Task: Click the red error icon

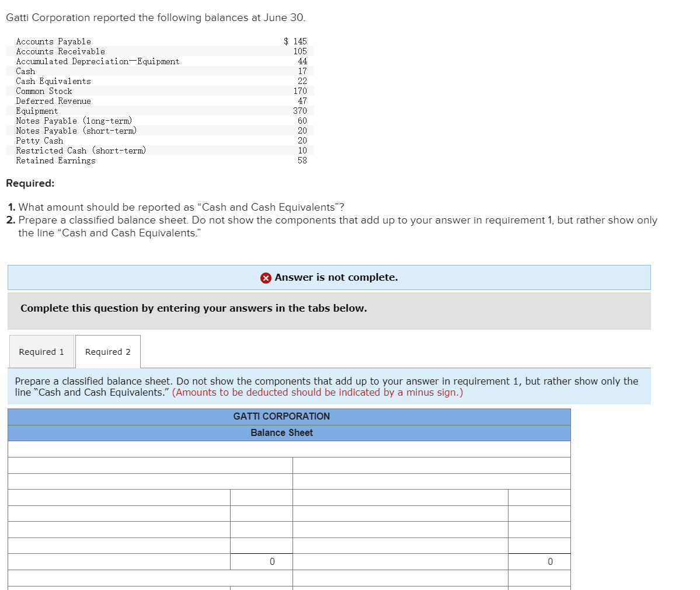Action: pos(266,278)
